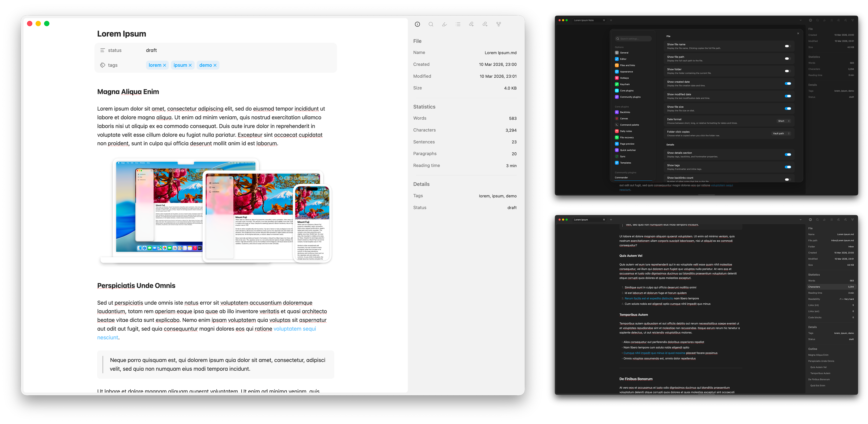Image resolution: width=868 pixels, height=424 pixels.
Task: Enable the Show folder toggle
Action: point(787,71)
